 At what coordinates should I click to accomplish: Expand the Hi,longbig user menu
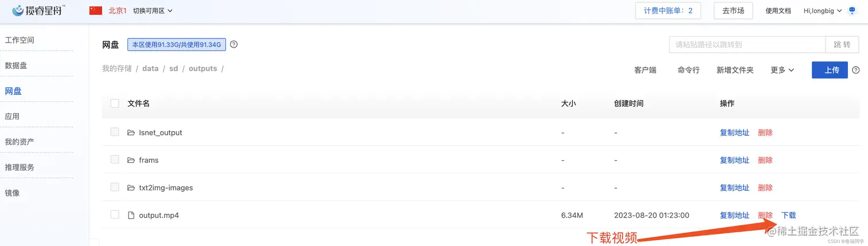[x=823, y=11]
